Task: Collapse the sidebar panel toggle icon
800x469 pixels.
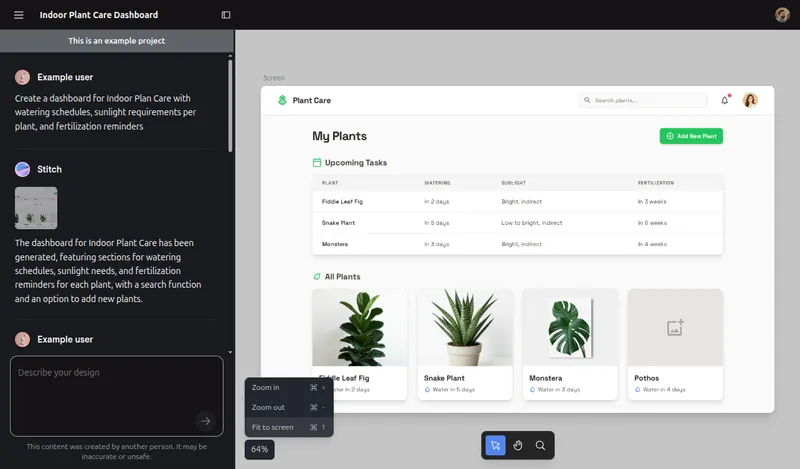Action: [226, 15]
